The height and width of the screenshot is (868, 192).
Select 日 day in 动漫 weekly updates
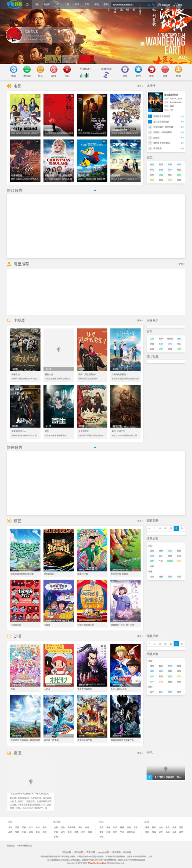pyautogui.click(x=182, y=643)
